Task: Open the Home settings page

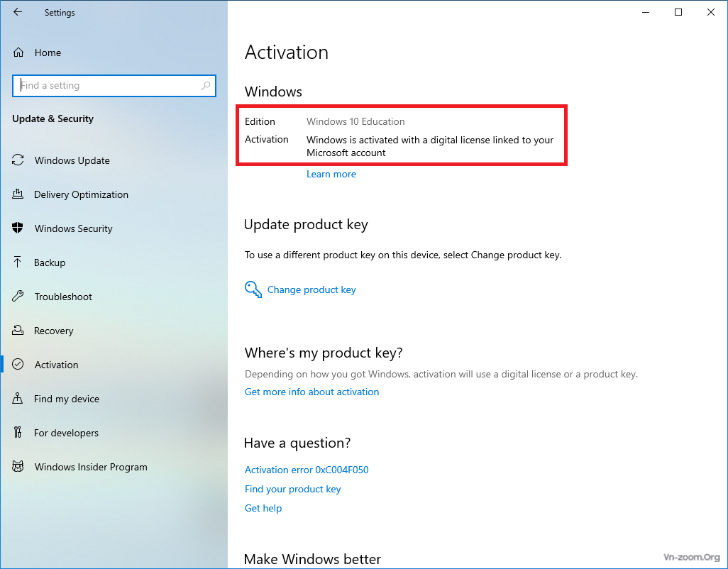Action: pos(114,53)
